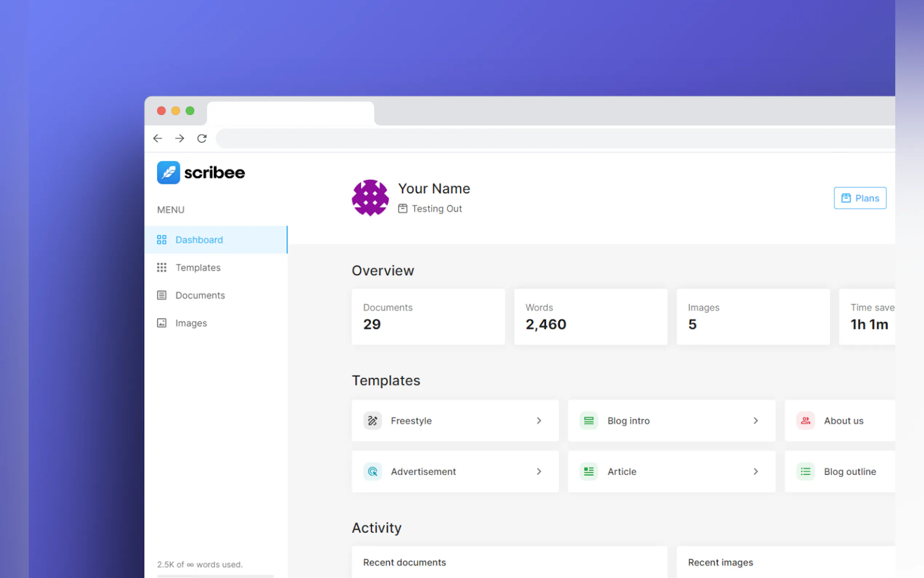Click the Blog intro green icon
This screenshot has width=924, height=578.
click(589, 420)
